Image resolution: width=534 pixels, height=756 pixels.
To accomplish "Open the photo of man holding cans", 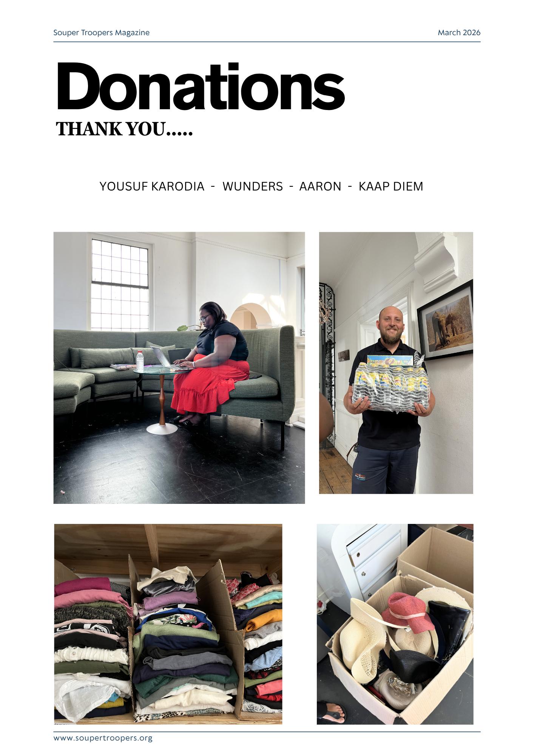I will coord(396,363).
